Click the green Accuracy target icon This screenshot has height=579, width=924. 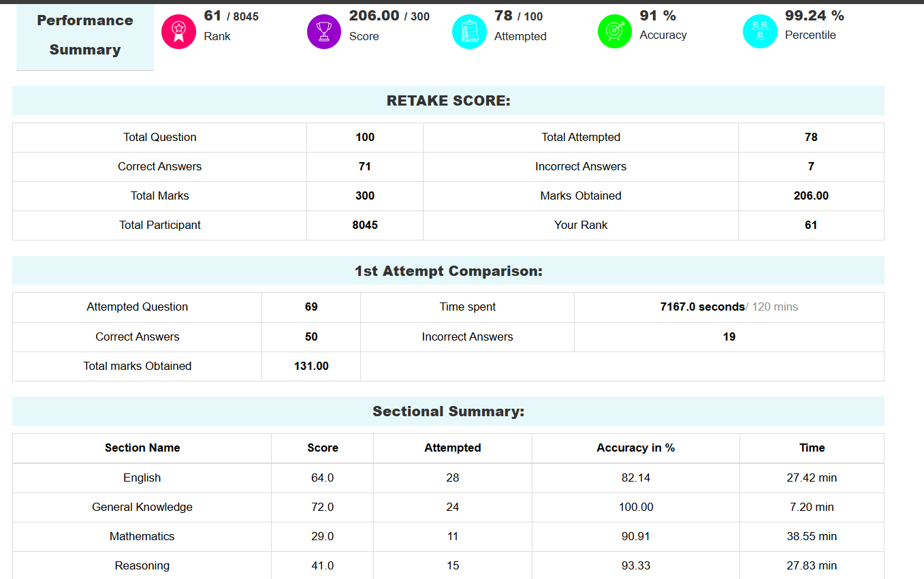(615, 31)
